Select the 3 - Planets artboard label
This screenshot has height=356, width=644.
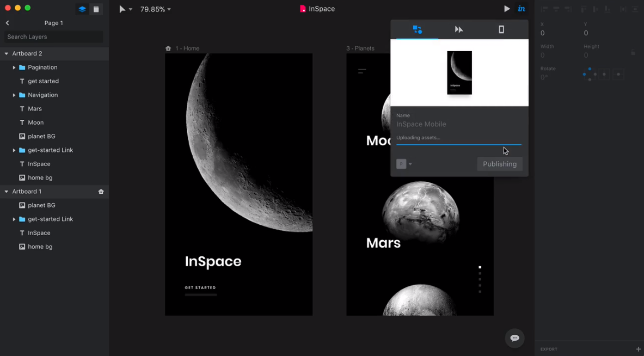pos(360,48)
